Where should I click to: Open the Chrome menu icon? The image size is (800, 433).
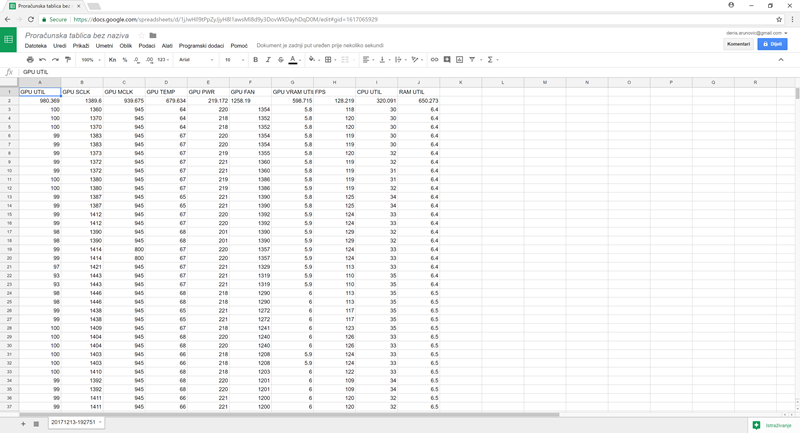[x=792, y=19]
